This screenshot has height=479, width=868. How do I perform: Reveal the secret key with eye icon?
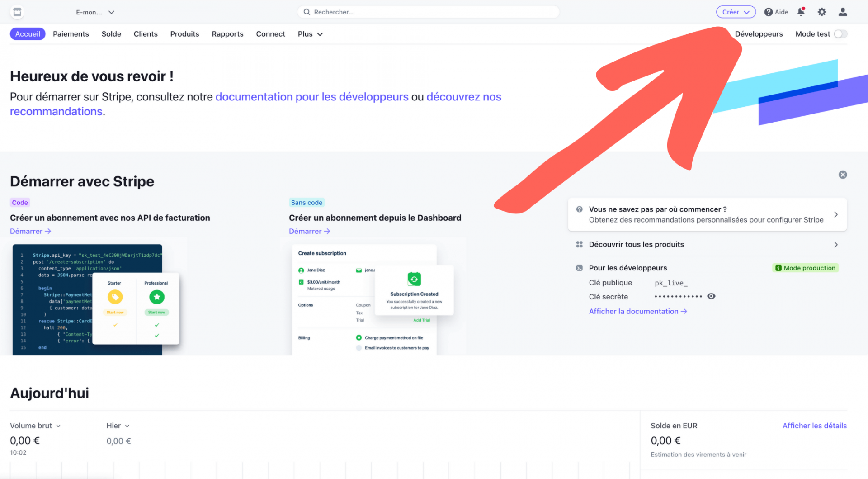[x=711, y=296]
